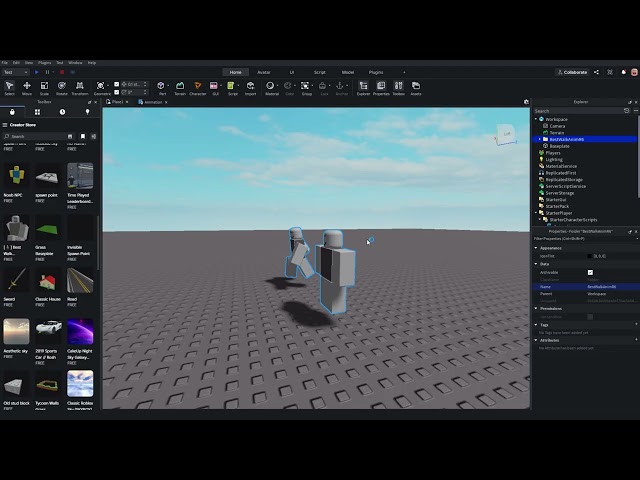The width and height of the screenshot is (640, 480).
Task: Open the Test mode dropdown
Action: pos(16,72)
